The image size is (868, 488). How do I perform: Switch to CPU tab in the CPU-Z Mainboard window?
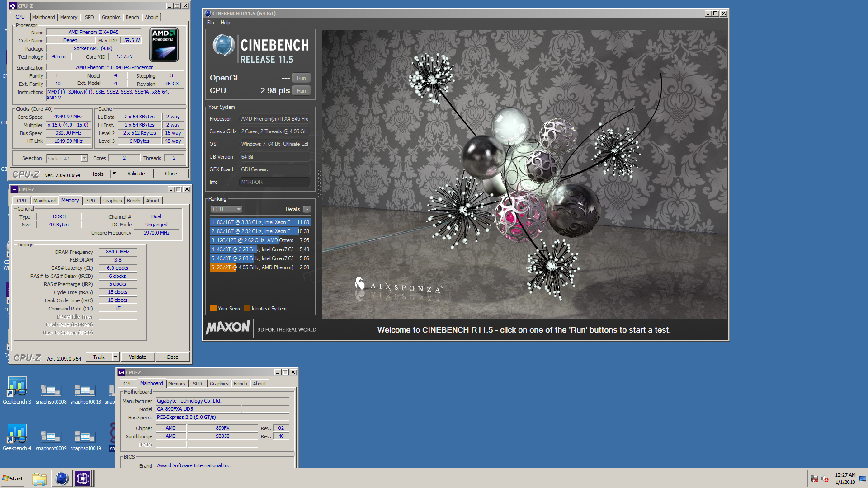click(x=128, y=384)
